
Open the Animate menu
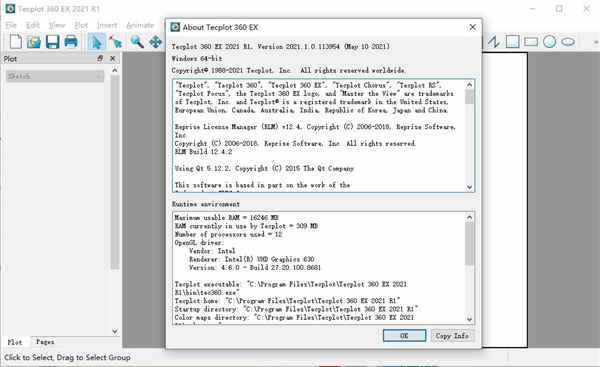pos(140,25)
